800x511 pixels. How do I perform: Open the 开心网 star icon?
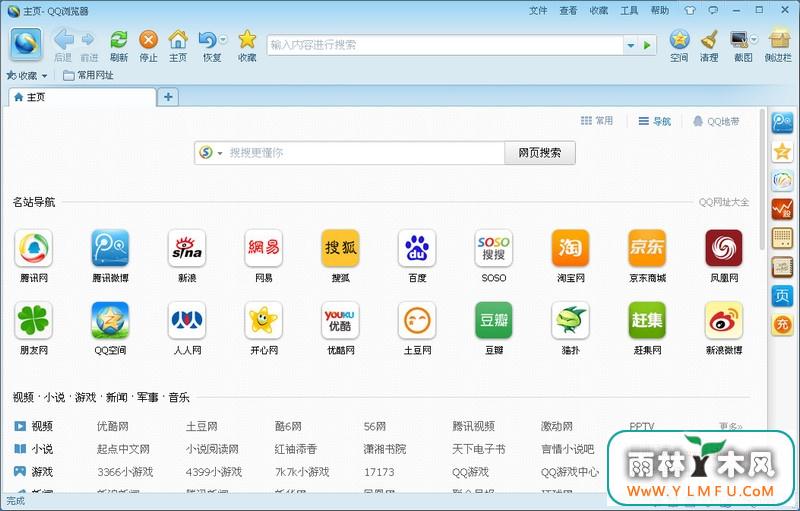(264, 321)
